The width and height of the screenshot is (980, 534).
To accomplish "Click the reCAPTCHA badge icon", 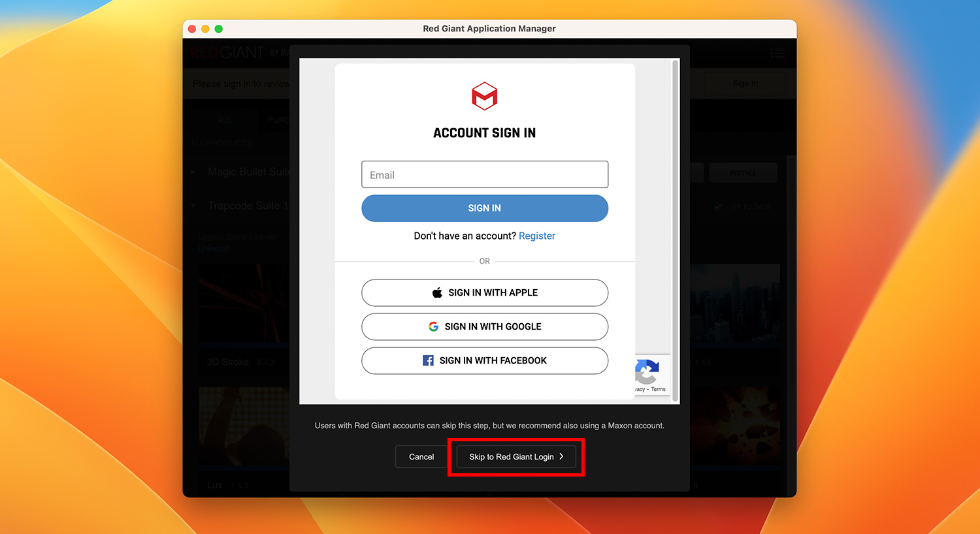I will pos(647,371).
